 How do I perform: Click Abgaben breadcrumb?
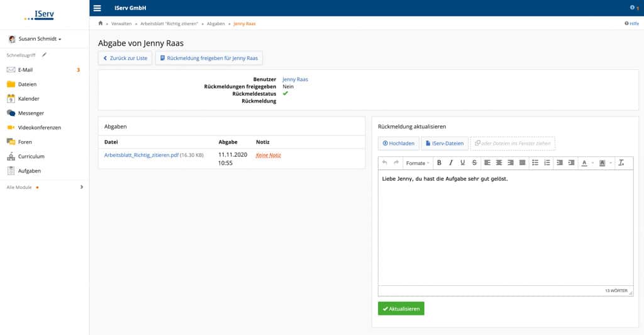[x=216, y=24]
